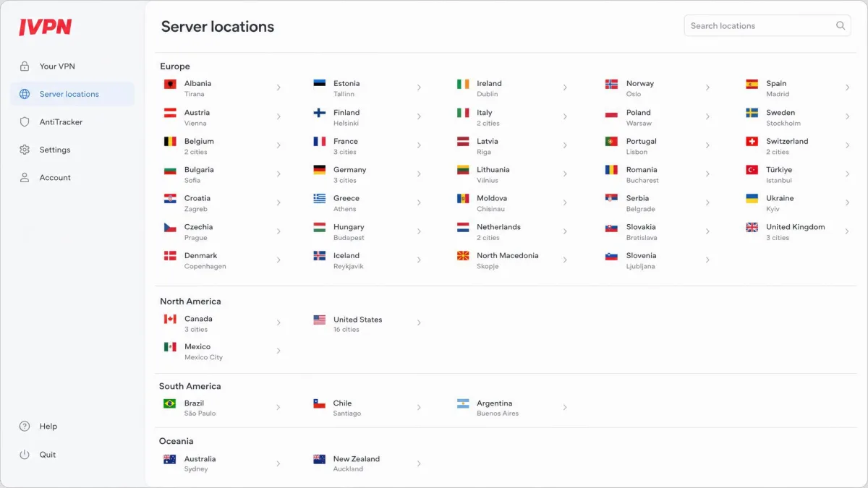
Task: Go to AntiTracker in the sidebar
Action: pos(72,122)
